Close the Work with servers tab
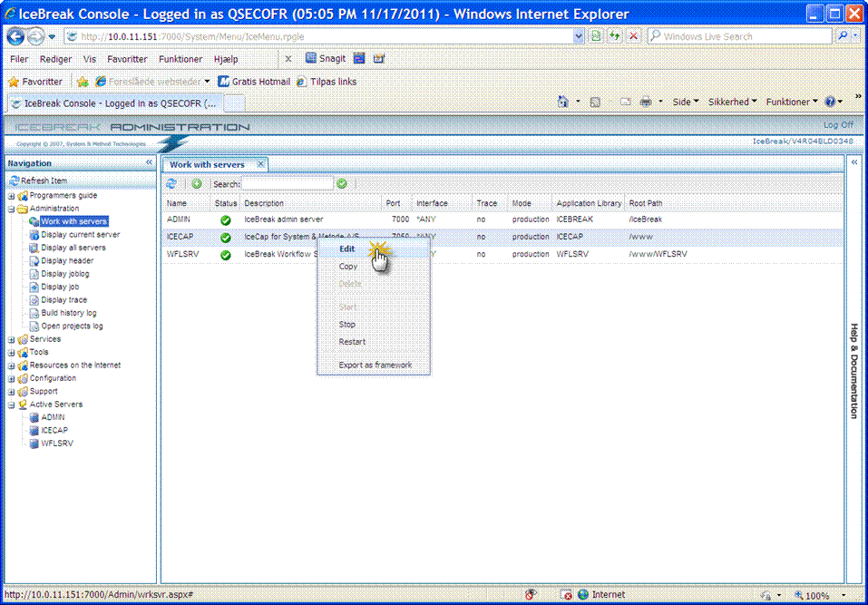Screen dimensions: 868x605 (x=260, y=164)
